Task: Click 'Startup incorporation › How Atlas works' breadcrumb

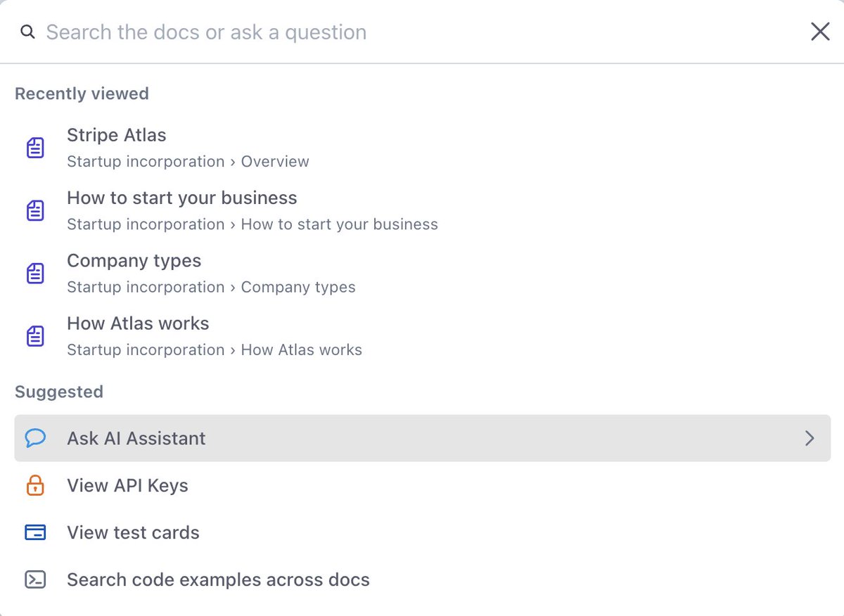Action: [x=215, y=350]
